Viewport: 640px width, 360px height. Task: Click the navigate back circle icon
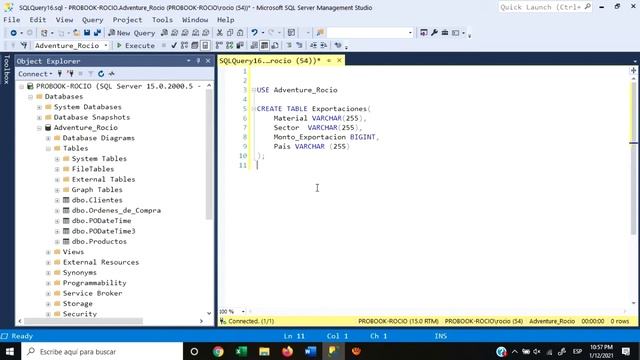pyautogui.click(x=13, y=33)
